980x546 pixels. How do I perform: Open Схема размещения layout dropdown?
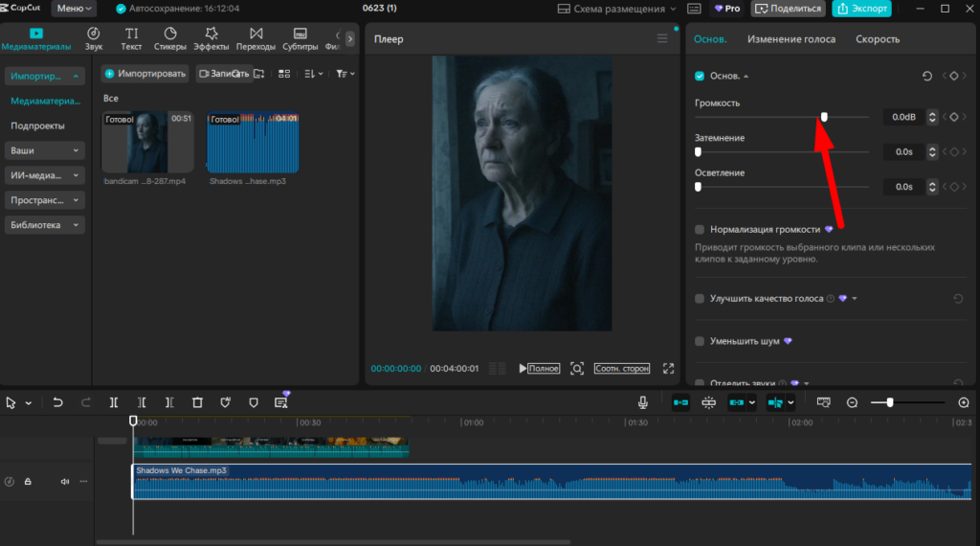[617, 9]
